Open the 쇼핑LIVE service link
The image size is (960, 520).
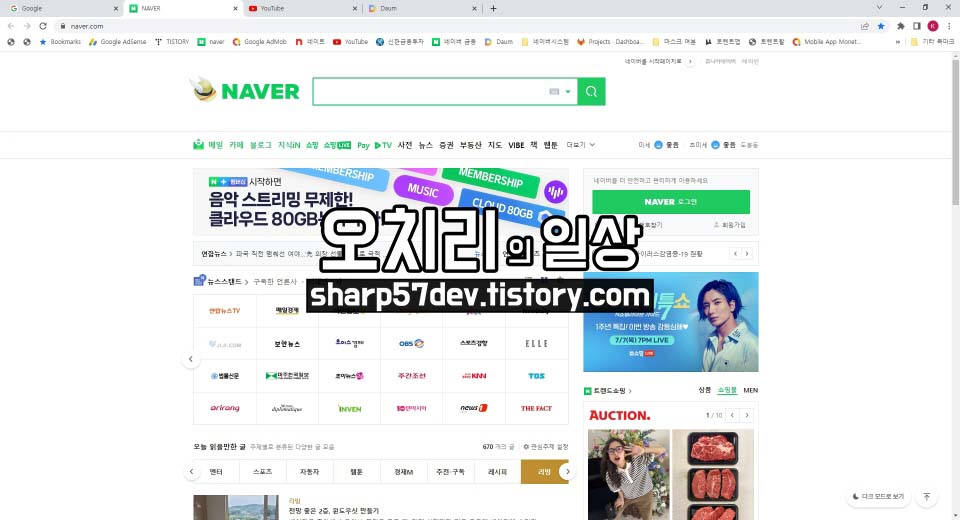(337, 145)
